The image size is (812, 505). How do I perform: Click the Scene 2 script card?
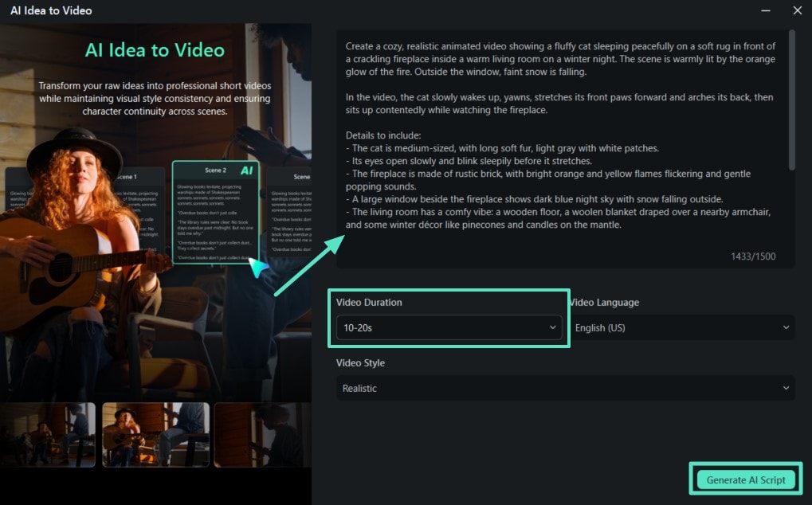[x=215, y=212]
